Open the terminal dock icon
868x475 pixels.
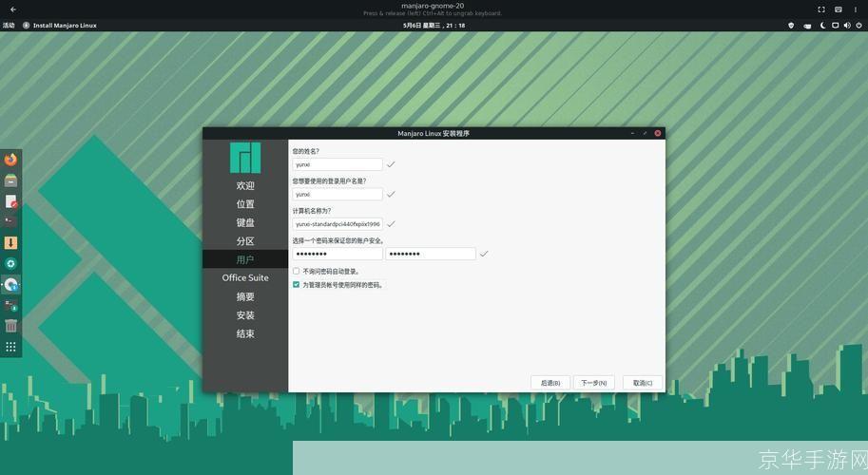point(10,221)
